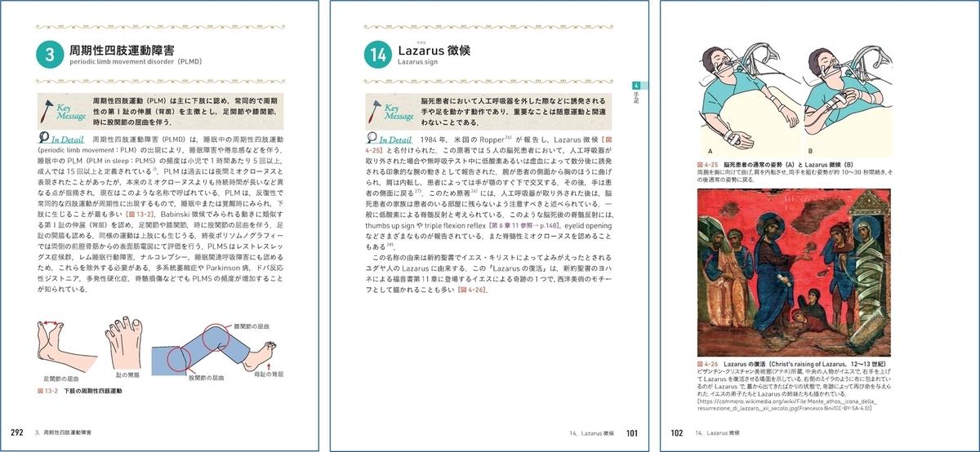Viewport: 980px width, 452px height.
Task: Click the letter B under the second patient
Action: [810, 152]
